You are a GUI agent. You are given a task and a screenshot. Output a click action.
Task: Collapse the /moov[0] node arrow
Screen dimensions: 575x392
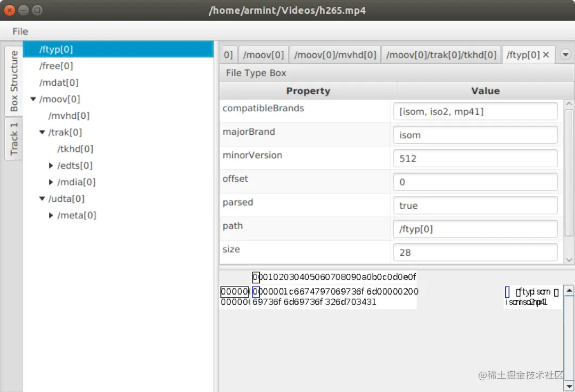pos(33,99)
